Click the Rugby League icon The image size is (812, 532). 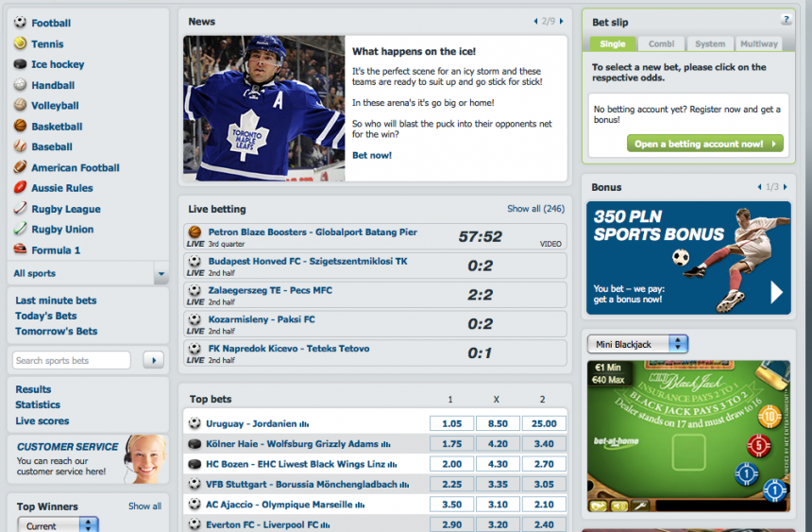pyautogui.click(x=20, y=208)
